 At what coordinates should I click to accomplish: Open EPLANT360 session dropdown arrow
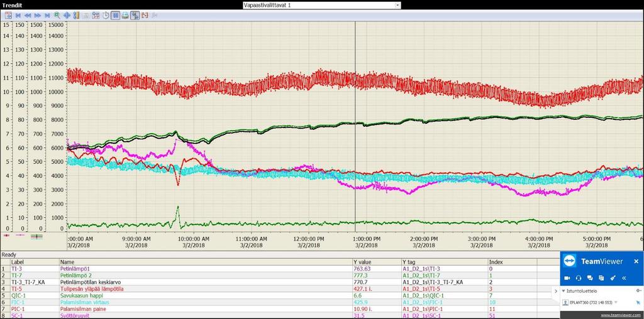pyautogui.click(x=616, y=302)
